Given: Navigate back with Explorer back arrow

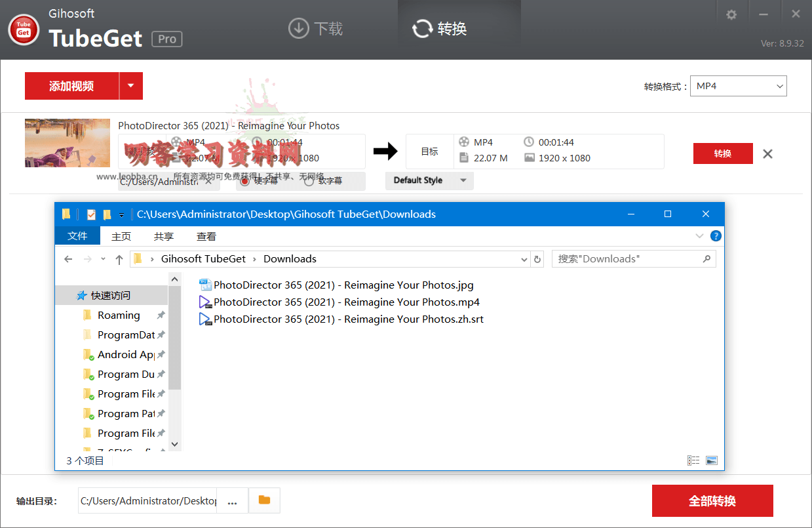Looking at the screenshot, I should [x=68, y=259].
